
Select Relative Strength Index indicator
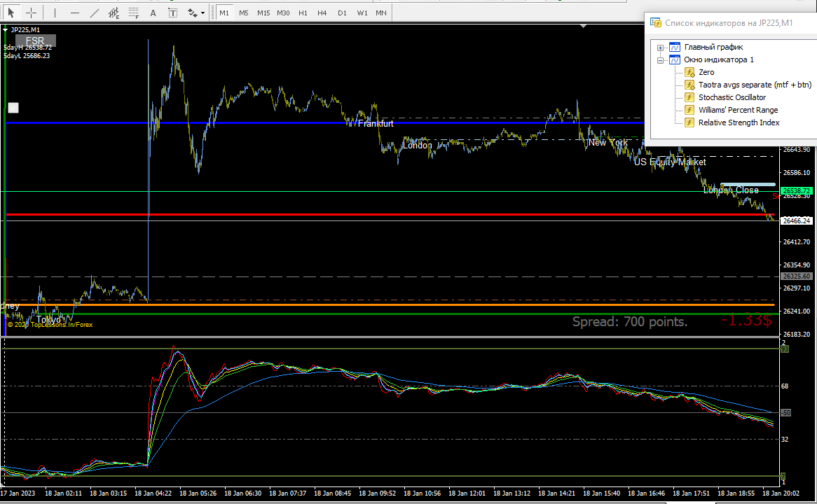[739, 122]
